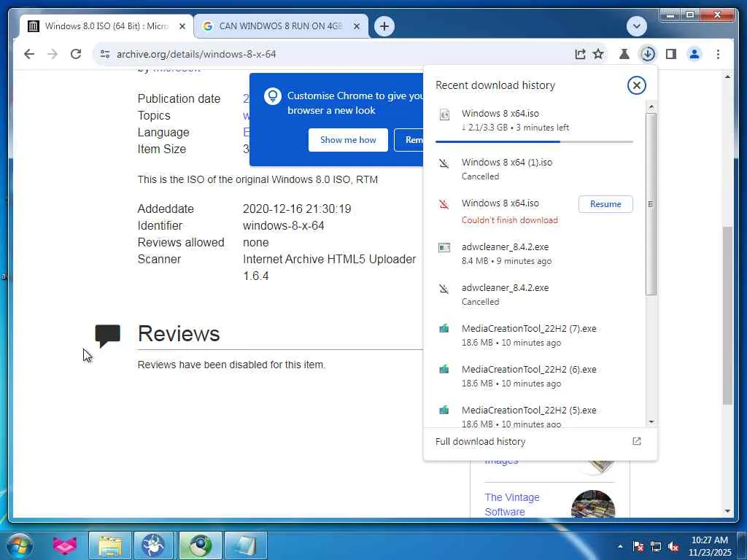Open the pink fox taskbar application
747x560 pixels.
pos(65,545)
